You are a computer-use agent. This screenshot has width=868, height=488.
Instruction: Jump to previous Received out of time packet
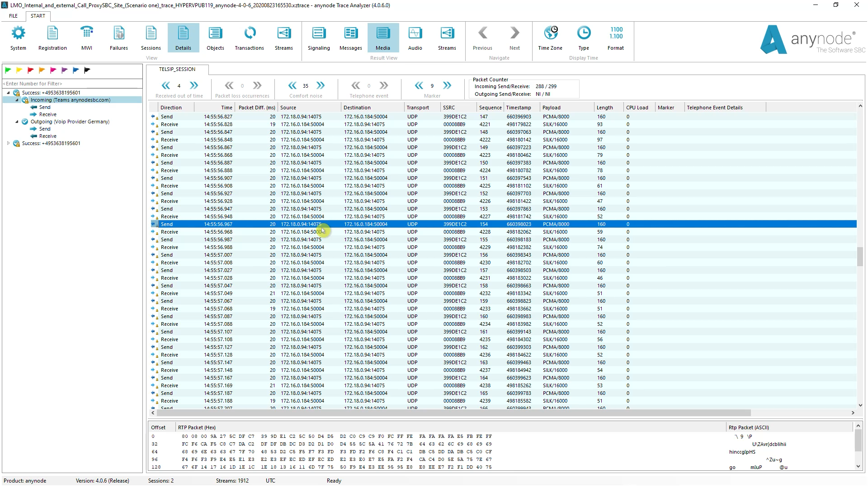(166, 85)
